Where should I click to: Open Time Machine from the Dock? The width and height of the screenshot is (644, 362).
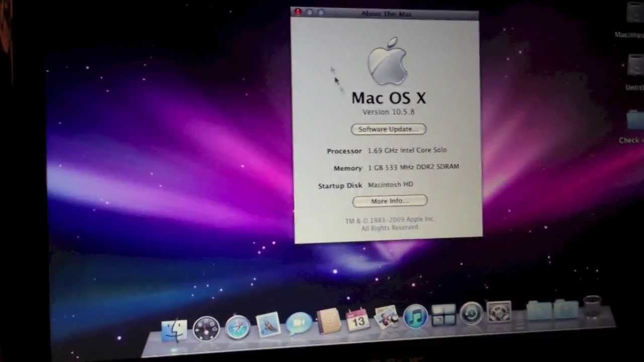click(471, 313)
